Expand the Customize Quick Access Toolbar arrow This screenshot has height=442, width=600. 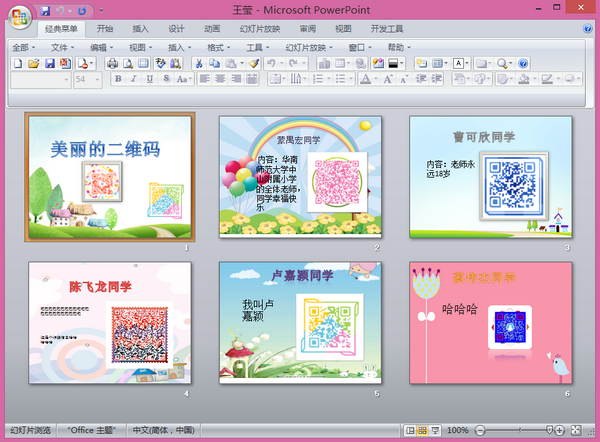101,11
